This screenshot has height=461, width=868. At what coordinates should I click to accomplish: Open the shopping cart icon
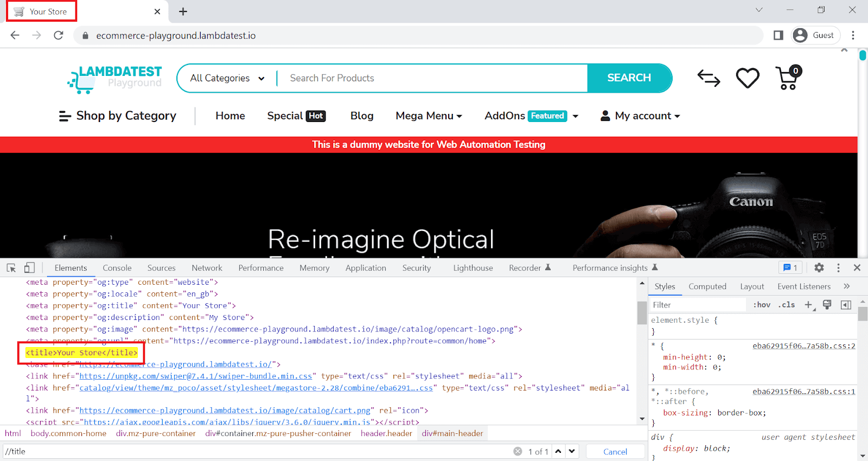pos(789,78)
